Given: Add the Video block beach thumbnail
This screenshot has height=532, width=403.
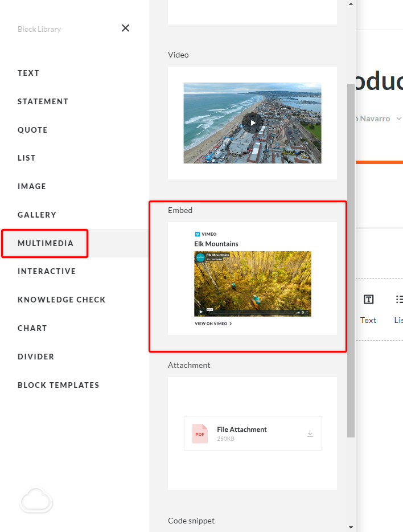Looking at the screenshot, I should coord(252,123).
